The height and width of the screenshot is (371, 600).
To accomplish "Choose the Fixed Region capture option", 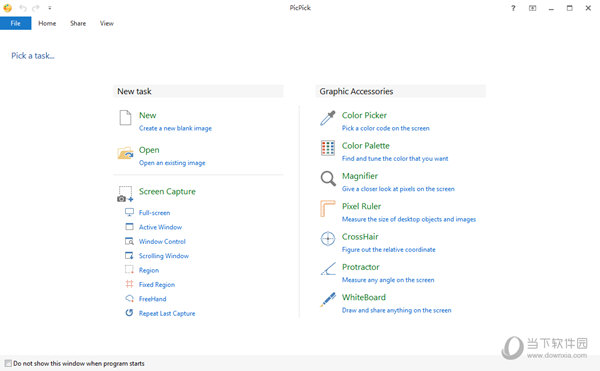I will coord(157,285).
